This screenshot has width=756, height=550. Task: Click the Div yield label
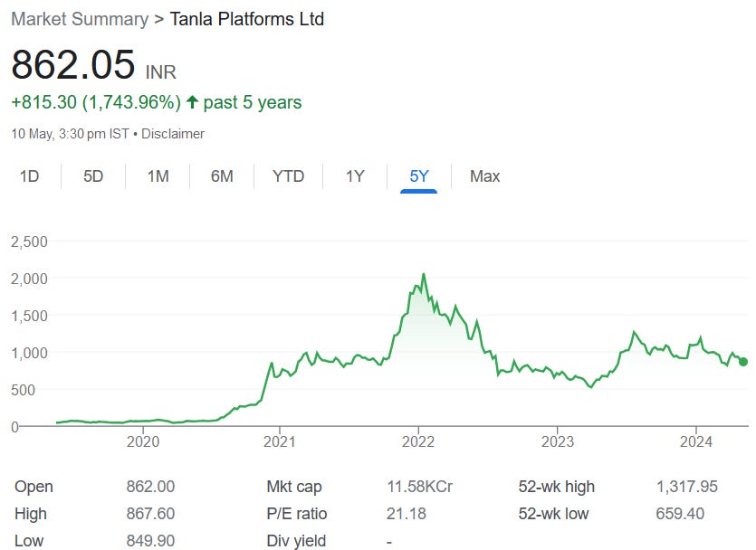pos(296,541)
